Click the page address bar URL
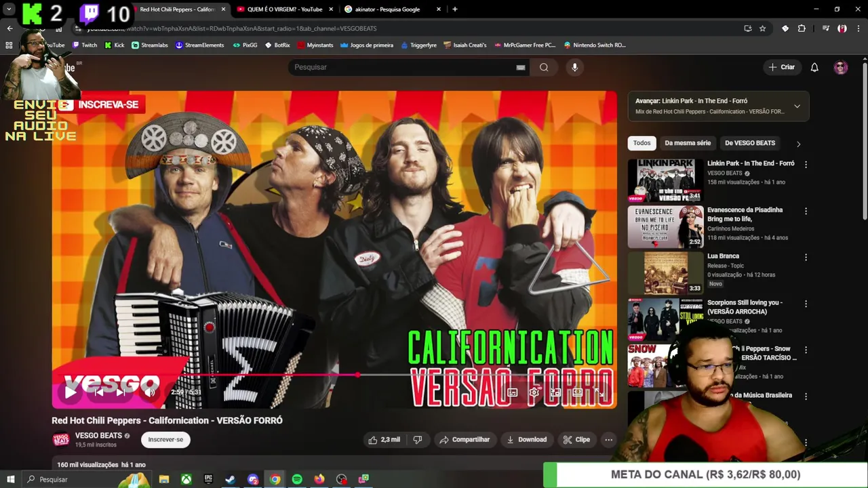 (231, 28)
